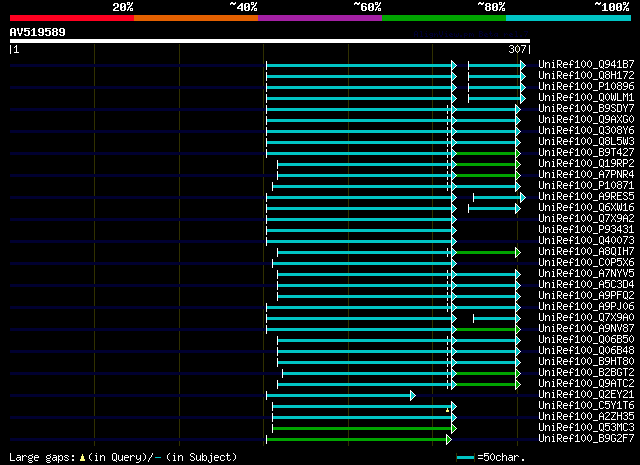Select the UniRef100_B2BGT2 label

click(x=586, y=373)
